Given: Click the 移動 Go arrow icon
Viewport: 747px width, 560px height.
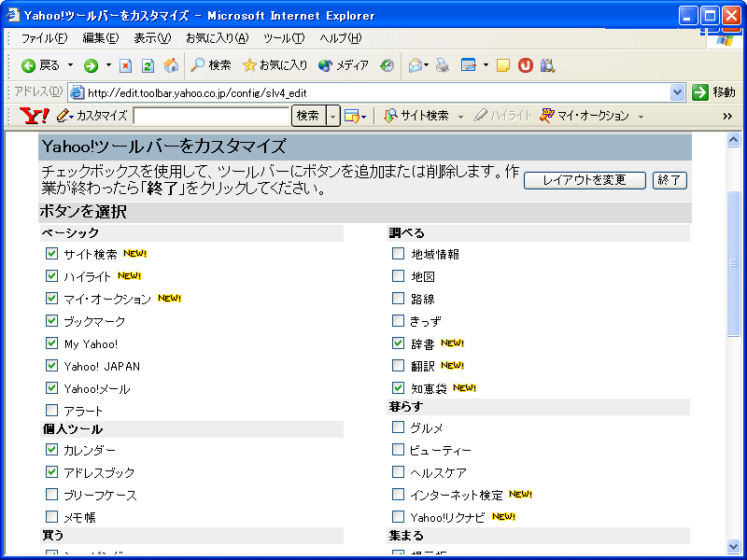Looking at the screenshot, I should pyautogui.click(x=699, y=92).
